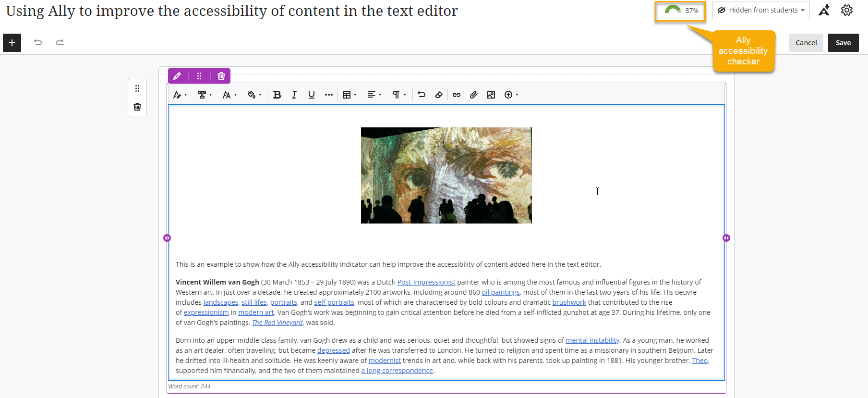Clear formatting with the eraser icon

[x=439, y=95]
